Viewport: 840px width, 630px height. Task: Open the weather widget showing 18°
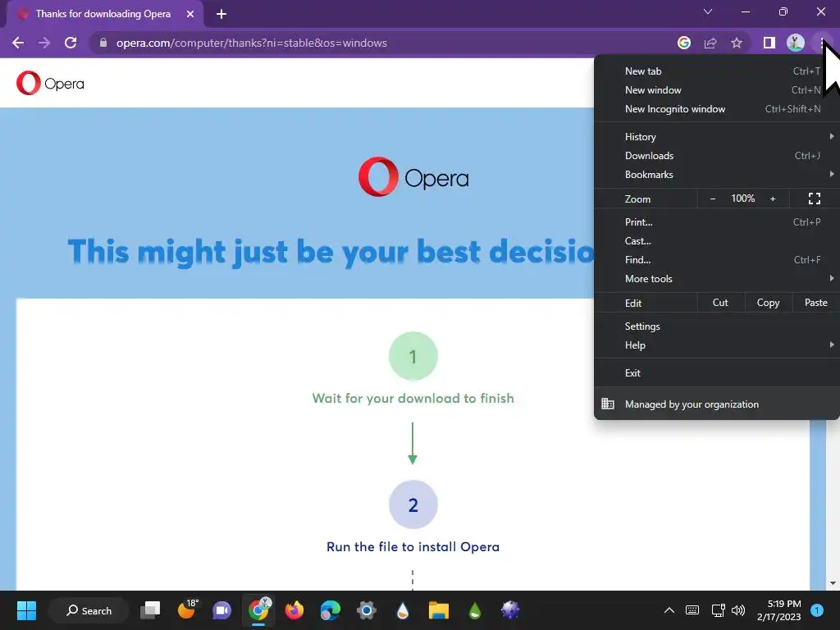[x=187, y=609]
